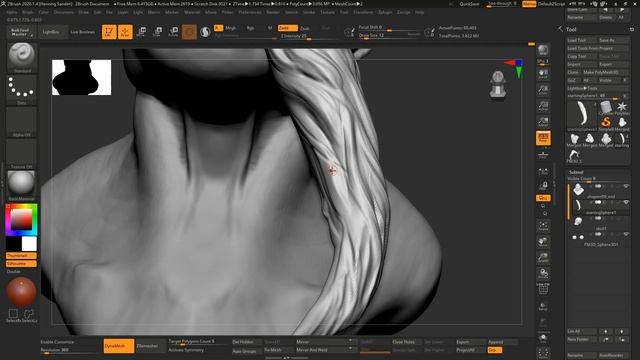Toggle the Silhouette button
The image size is (640, 360).
click(x=21, y=264)
